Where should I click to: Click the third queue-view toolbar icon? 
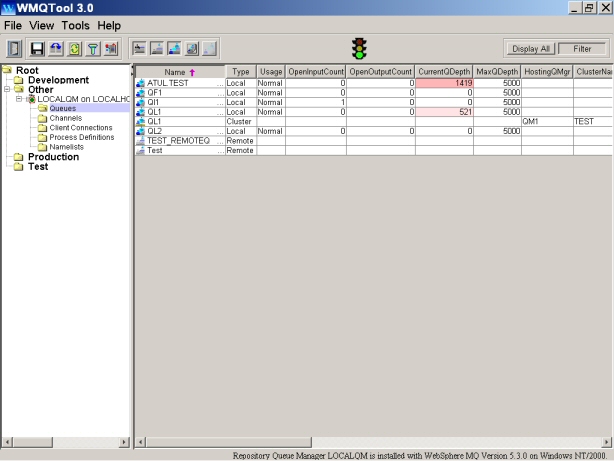[174, 49]
